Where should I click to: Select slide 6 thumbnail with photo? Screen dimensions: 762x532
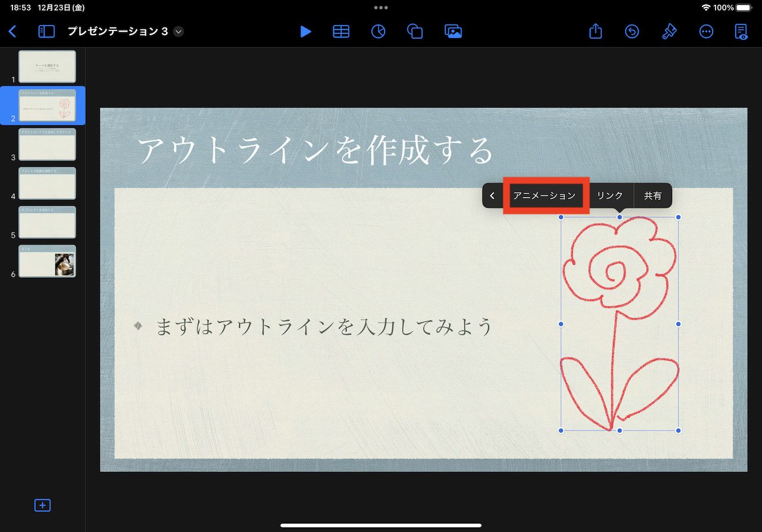click(x=47, y=261)
